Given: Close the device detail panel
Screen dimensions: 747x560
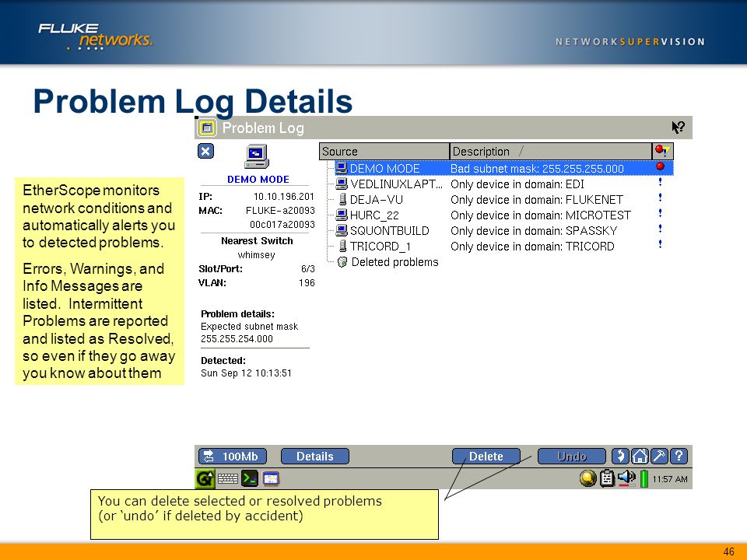Looking at the screenshot, I should pyautogui.click(x=205, y=152).
